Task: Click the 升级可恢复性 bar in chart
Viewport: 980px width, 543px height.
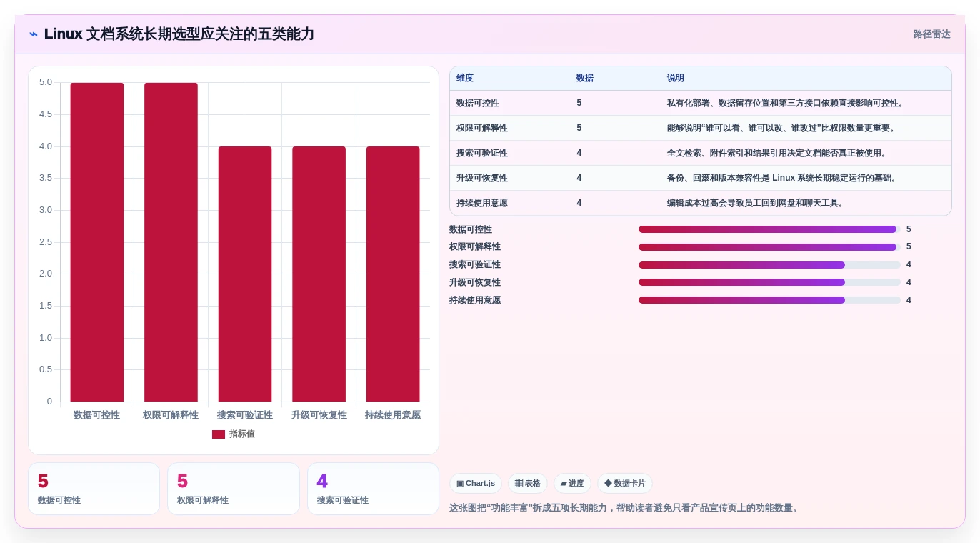Action: (x=319, y=274)
